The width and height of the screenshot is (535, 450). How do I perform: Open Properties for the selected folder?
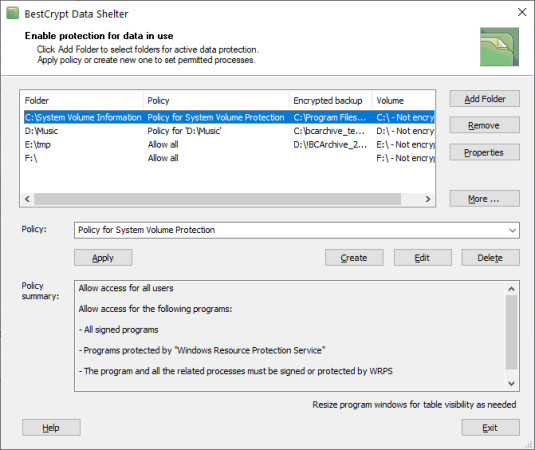click(x=485, y=152)
